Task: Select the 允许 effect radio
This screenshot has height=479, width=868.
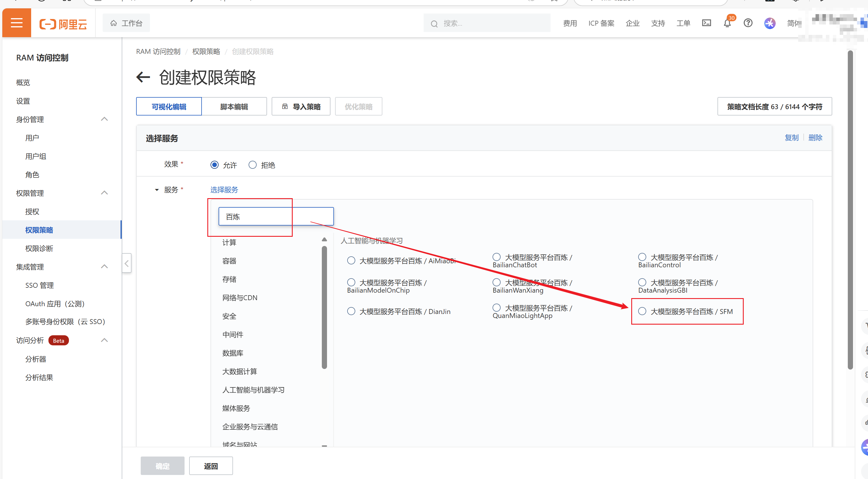Action: coord(214,165)
